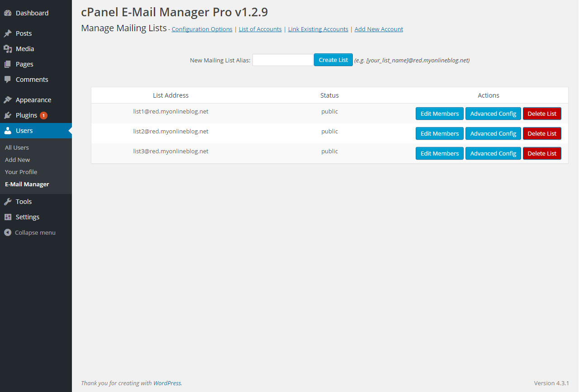Select the Users menu item

click(36, 131)
